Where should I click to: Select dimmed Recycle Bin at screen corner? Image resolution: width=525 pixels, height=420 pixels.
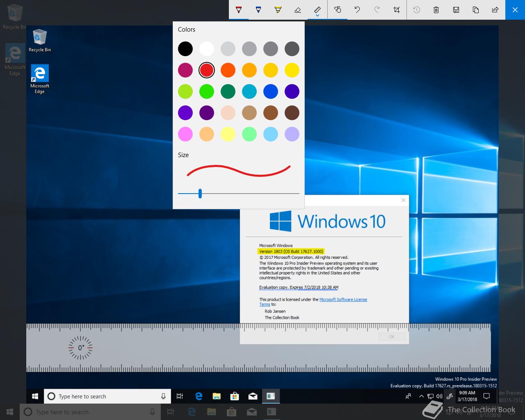coord(15,17)
